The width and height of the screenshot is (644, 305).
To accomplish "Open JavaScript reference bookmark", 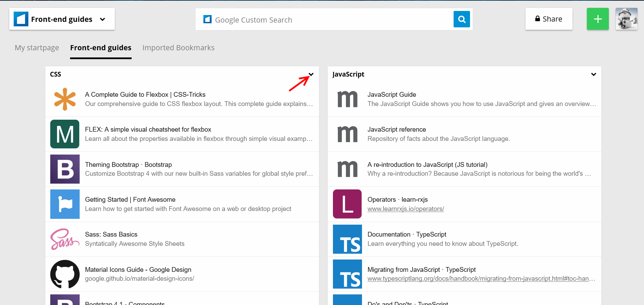I will pyautogui.click(x=397, y=130).
